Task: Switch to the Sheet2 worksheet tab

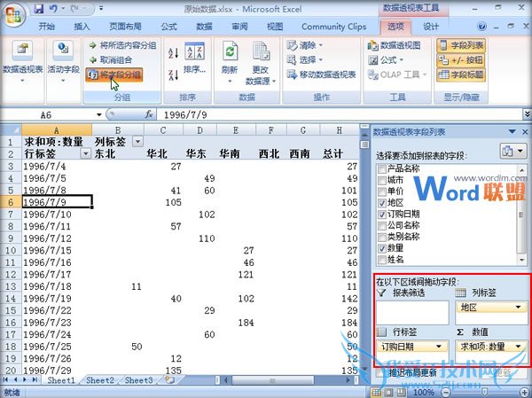Action: coord(99,380)
